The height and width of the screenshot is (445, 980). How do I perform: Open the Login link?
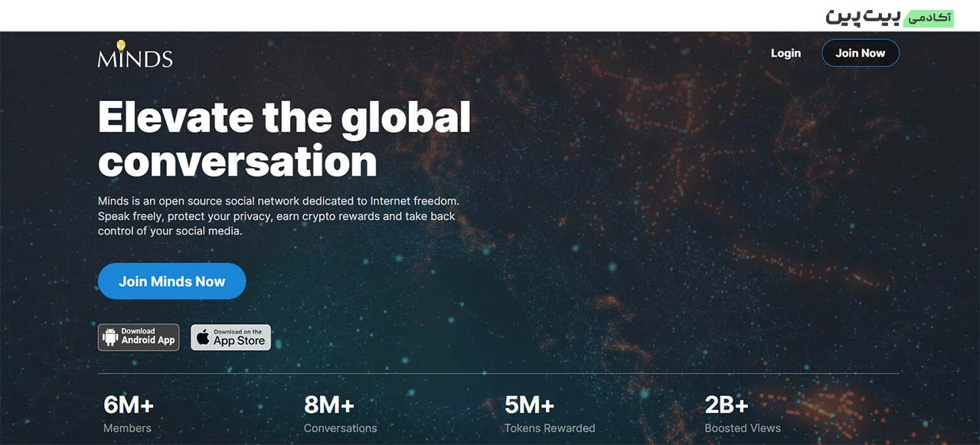tap(786, 53)
